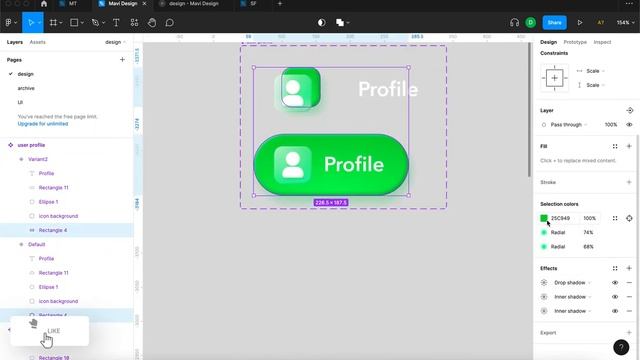Click the Share button
This screenshot has height=360, width=640.
coord(554,23)
